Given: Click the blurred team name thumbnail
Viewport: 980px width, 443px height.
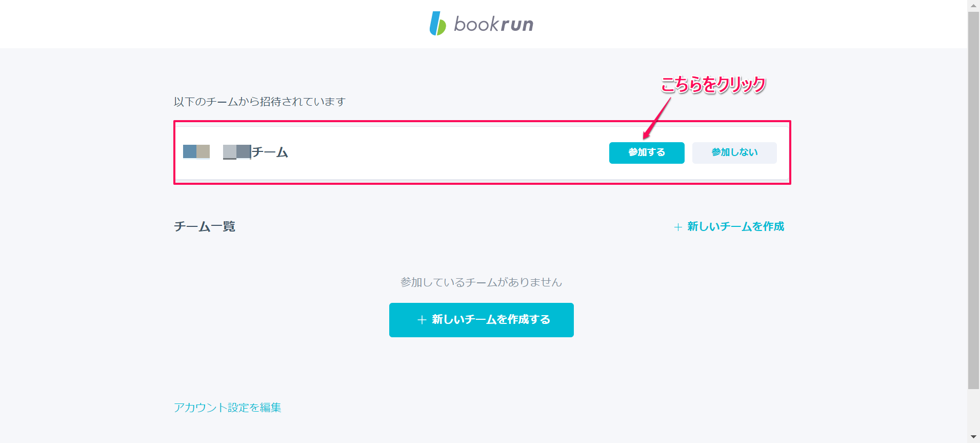Looking at the screenshot, I should point(237,152).
